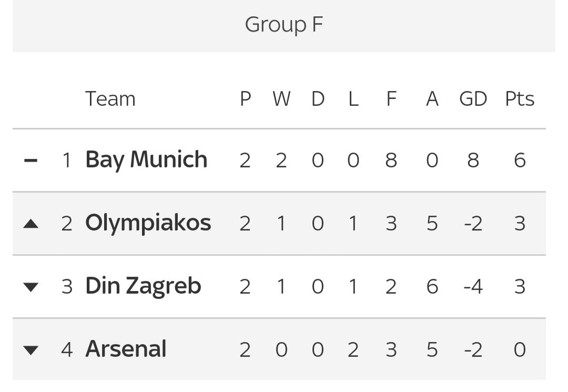Click the Group F table header

click(x=283, y=25)
